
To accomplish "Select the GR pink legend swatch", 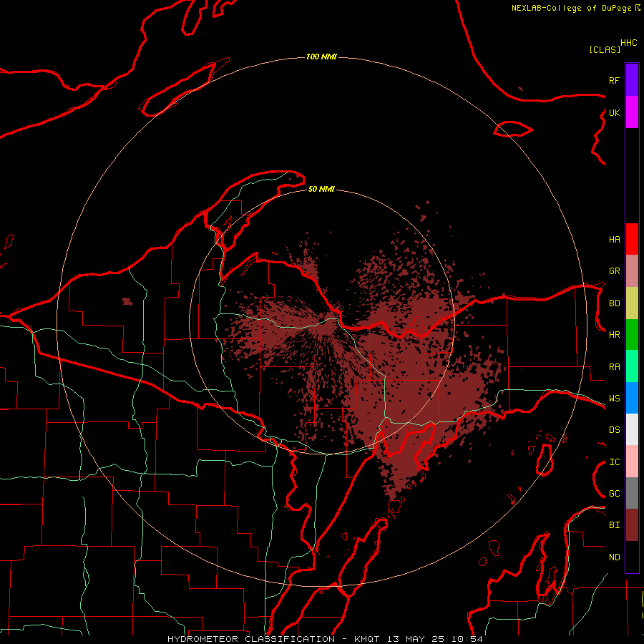I will click(632, 271).
